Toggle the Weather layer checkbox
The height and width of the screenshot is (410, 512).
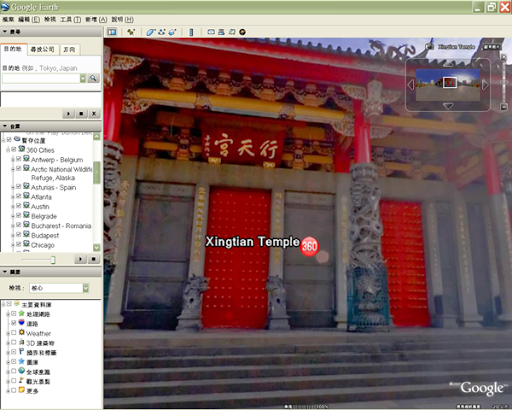14,333
